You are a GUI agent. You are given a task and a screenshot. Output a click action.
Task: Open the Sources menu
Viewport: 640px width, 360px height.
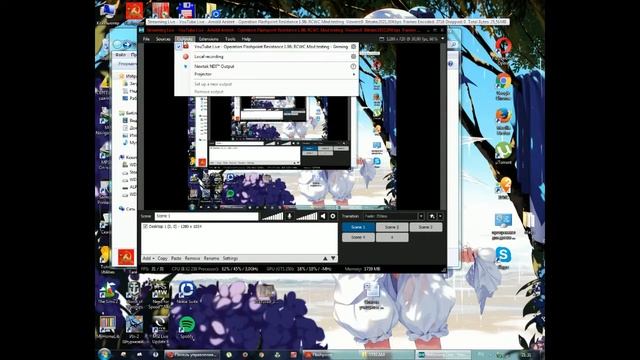click(x=163, y=39)
